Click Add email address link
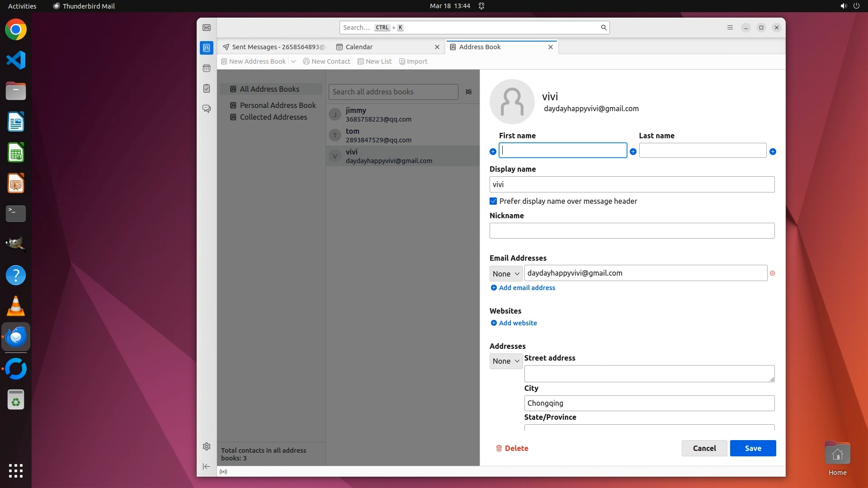The image size is (868, 488). [x=527, y=288]
